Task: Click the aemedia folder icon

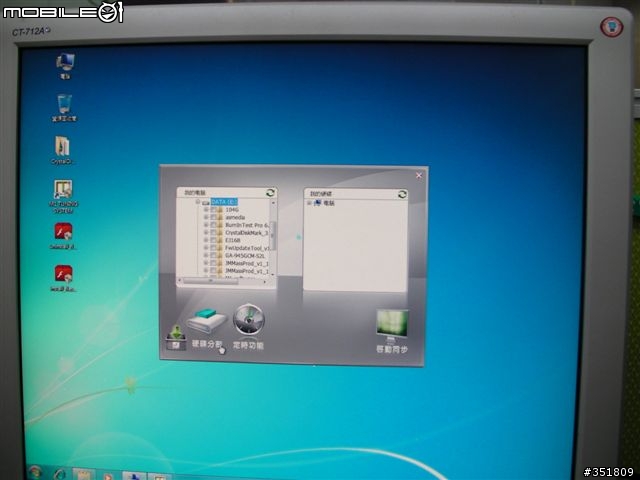Action: tap(220, 217)
